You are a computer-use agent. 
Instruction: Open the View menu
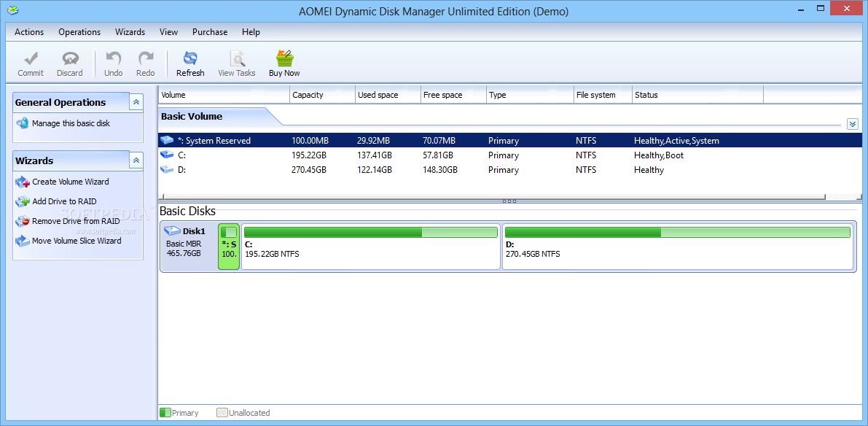[x=169, y=32]
